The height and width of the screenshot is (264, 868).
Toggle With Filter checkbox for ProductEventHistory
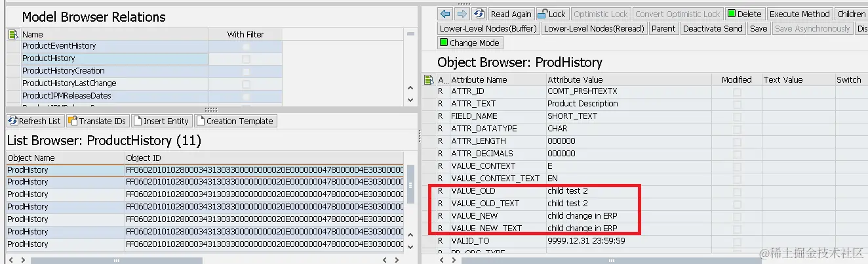point(246,46)
